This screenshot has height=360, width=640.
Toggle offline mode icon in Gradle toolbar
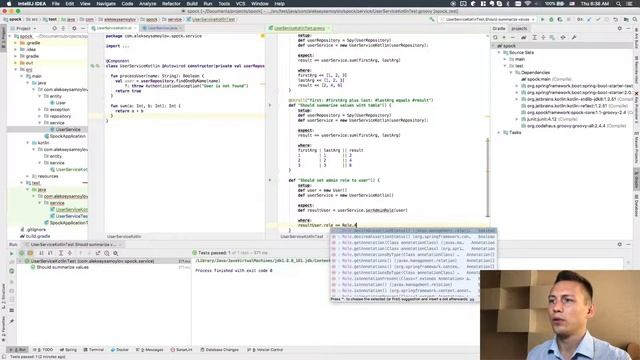(x=563, y=38)
